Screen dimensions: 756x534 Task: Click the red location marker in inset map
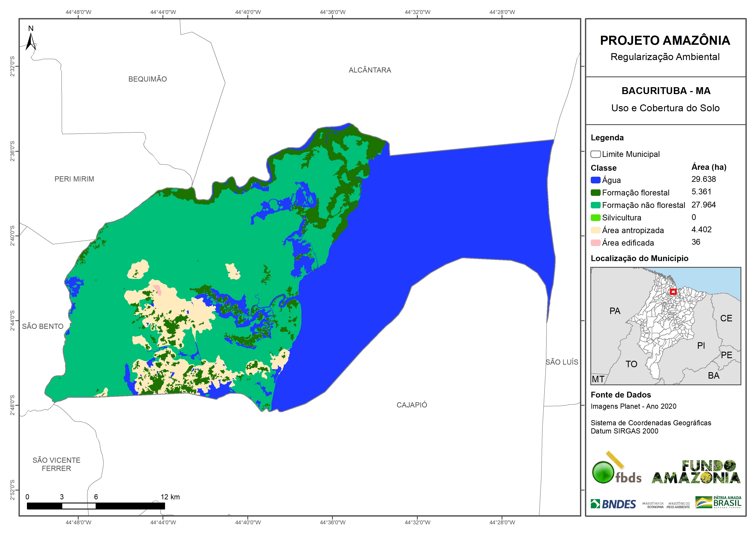(x=673, y=291)
